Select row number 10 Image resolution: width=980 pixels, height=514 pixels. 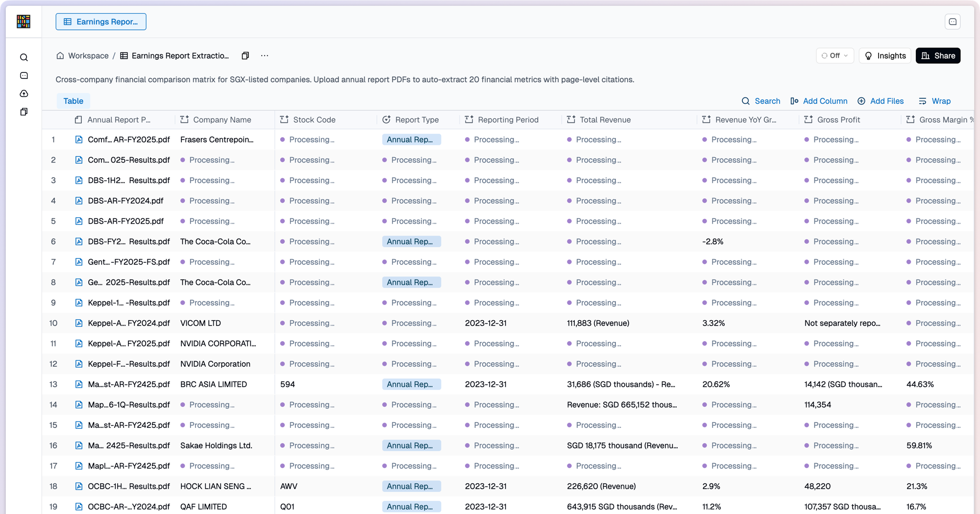pyautogui.click(x=53, y=323)
